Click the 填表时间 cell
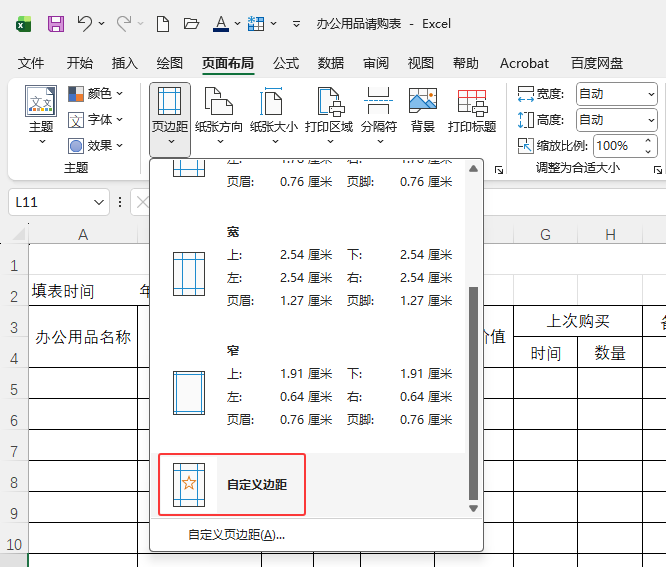 point(83,291)
